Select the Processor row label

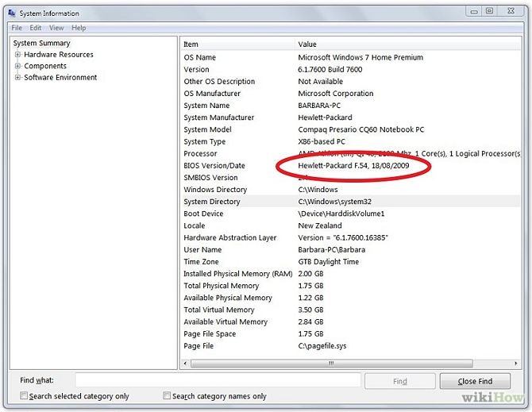click(200, 154)
